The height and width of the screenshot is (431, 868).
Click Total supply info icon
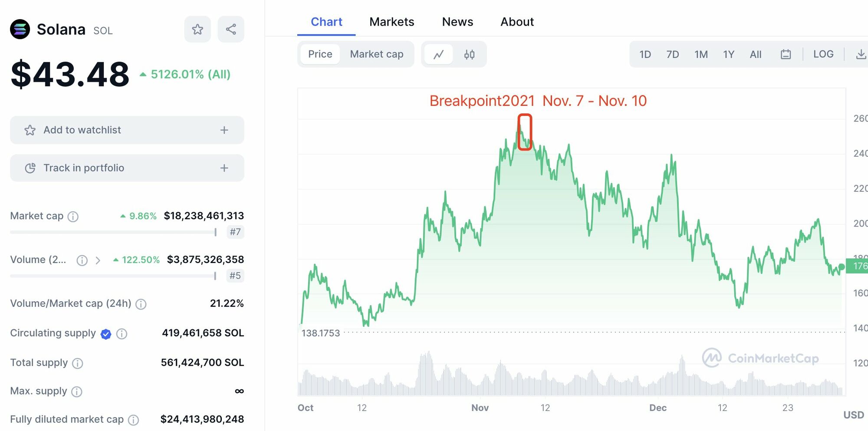pyautogui.click(x=78, y=363)
